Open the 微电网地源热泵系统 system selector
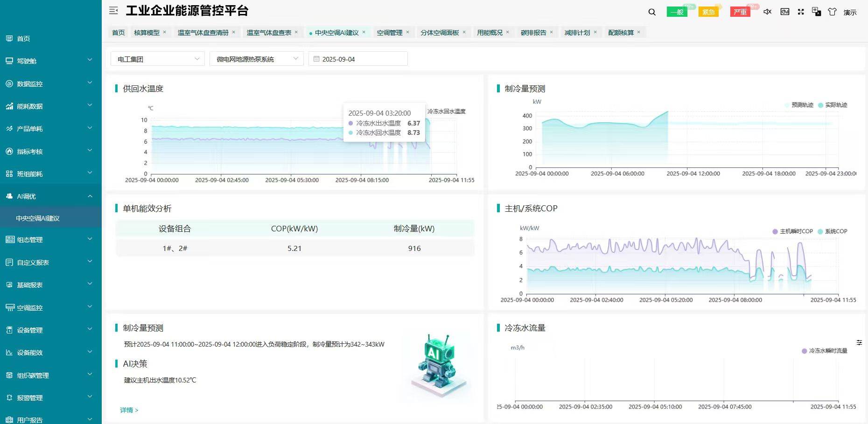868x424 pixels. tap(256, 59)
